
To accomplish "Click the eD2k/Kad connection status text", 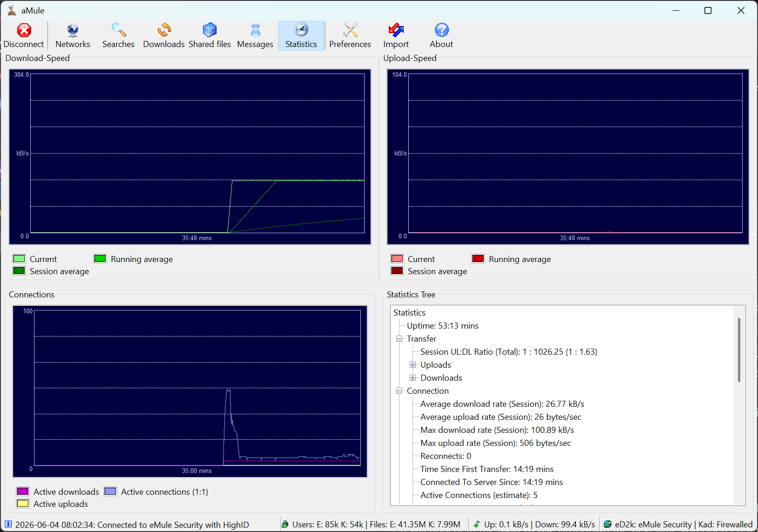I will pyautogui.click(x=684, y=525).
